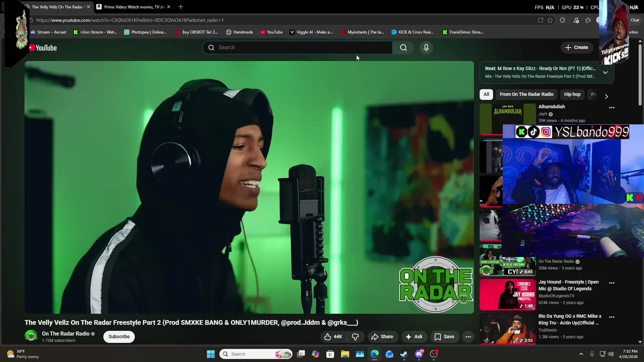The width and height of the screenshot is (644, 362).
Task: Open Microsoft Store from taskbar
Action: [330, 354]
